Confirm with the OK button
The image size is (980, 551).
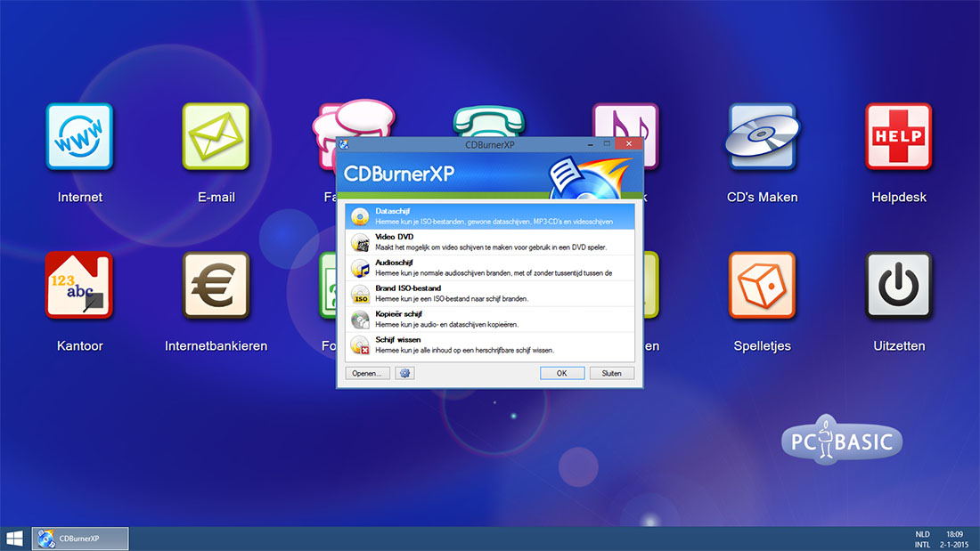pos(562,373)
